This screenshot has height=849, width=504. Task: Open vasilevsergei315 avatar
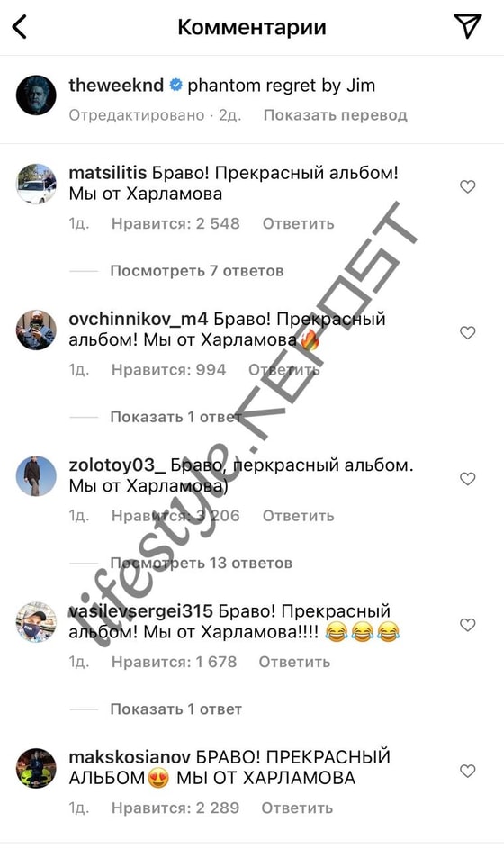pos(36,622)
